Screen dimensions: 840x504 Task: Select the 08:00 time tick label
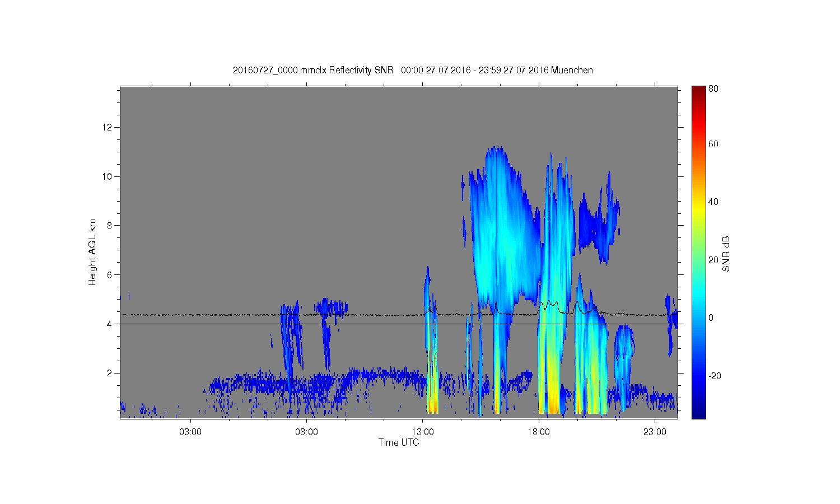point(306,432)
